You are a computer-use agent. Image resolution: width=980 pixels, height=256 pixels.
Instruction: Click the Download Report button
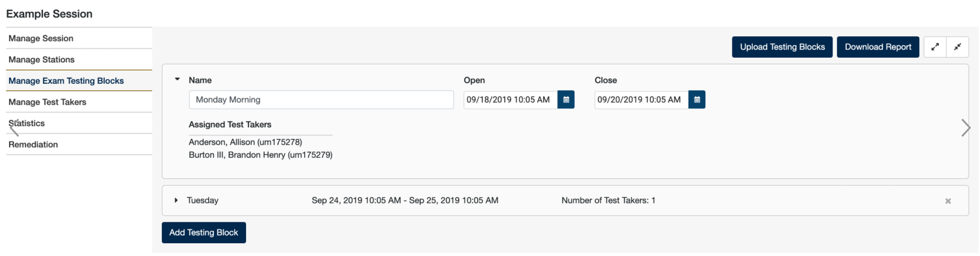878,47
